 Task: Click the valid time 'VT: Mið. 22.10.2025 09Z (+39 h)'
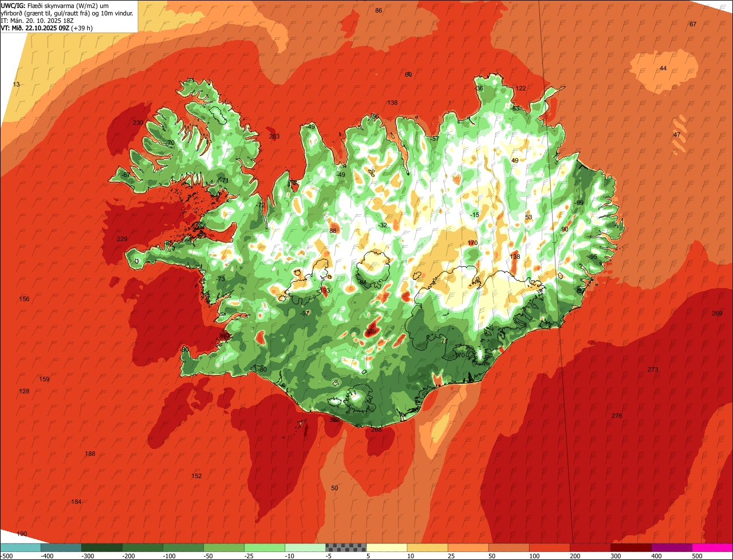47,27
